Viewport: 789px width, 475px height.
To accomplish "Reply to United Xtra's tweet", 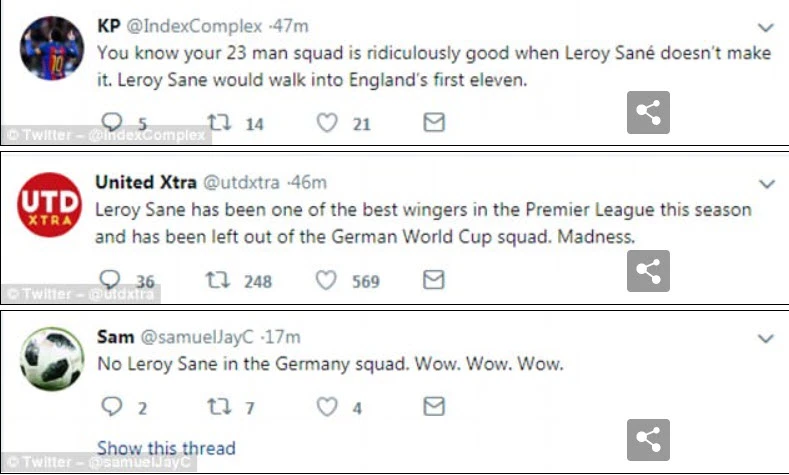I will coord(111,281).
